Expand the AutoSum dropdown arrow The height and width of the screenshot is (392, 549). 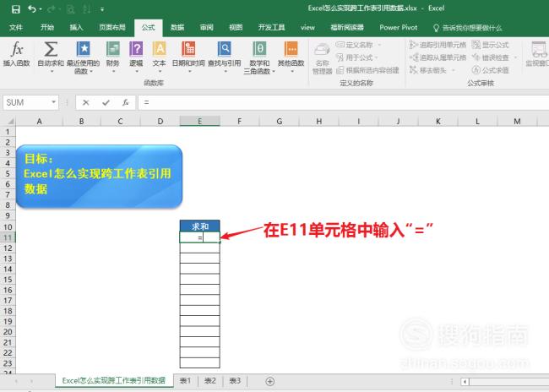[x=52, y=72]
